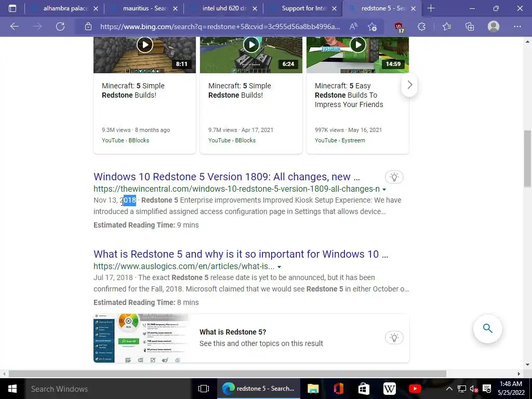Open the Extensions puzzle icon
532x399 pixels.
click(x=421, y=26)
